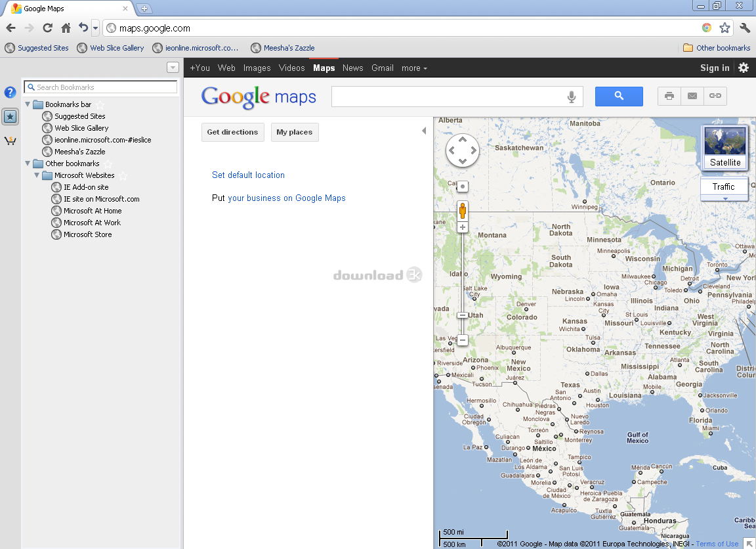
Task: Open a new tab with the plus button
Action: [x=144, y=8]
